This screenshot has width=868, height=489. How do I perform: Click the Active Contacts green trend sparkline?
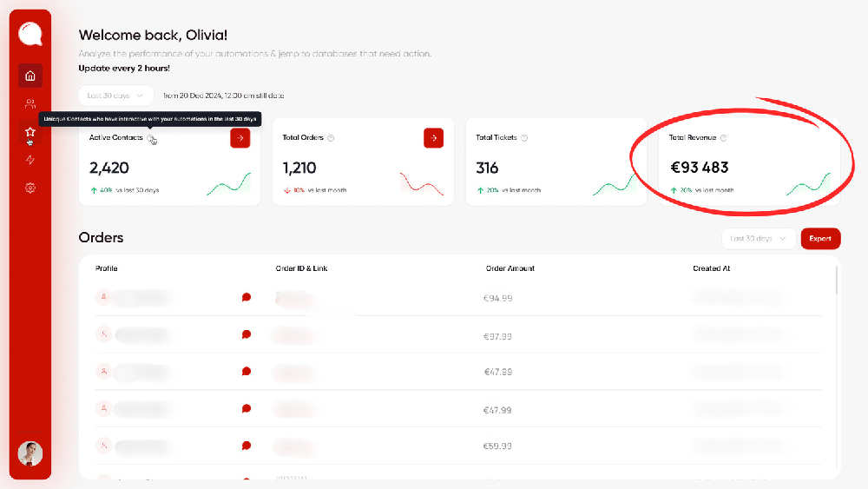pyautogui.click(x=228, y=184)
